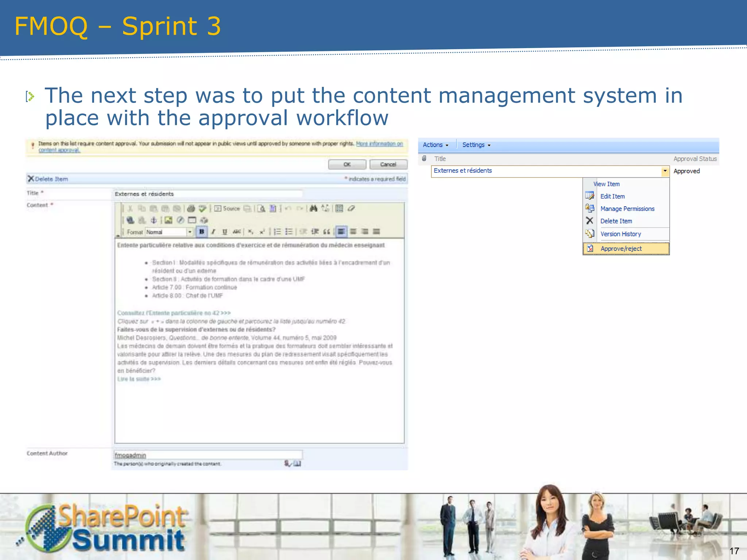747x560 pixels.
Task: Click the purple page icon next to Preview
Action: [x=273, y=209]
